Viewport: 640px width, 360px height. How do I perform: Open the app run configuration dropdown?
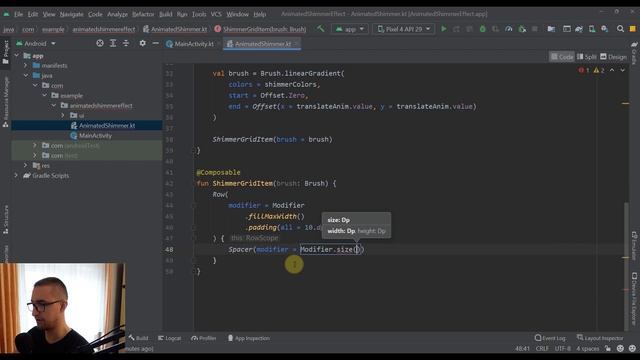pyautogui.click(x=350, y=29)
